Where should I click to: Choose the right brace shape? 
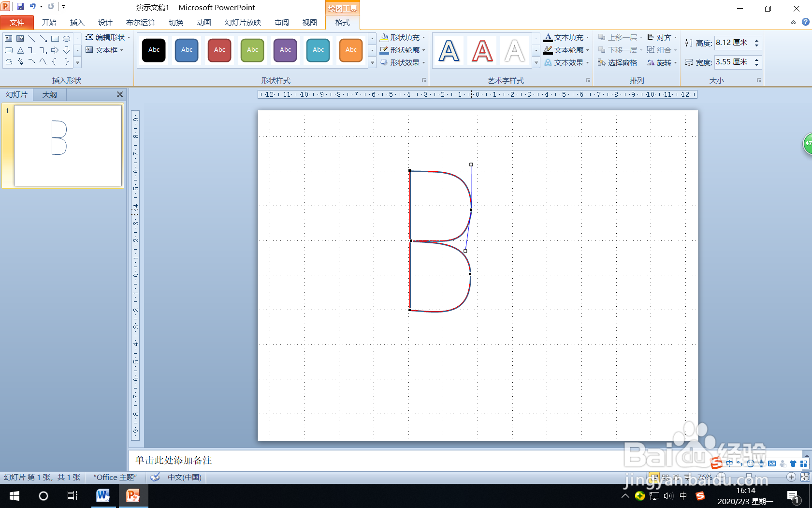coord(67,61)
